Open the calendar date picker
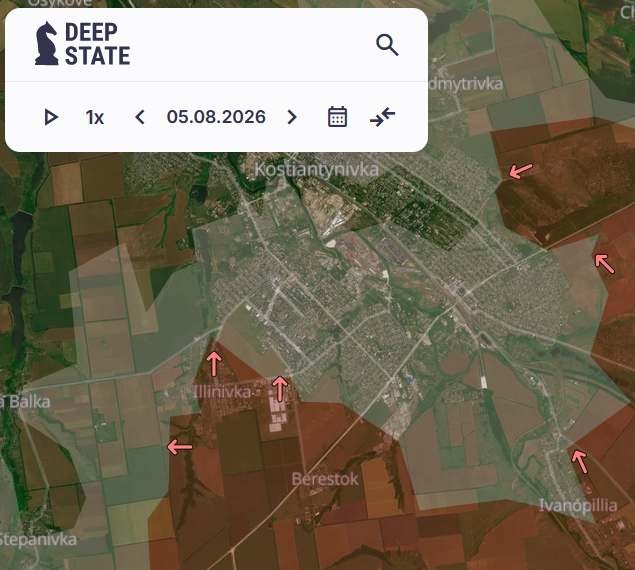Screen dimensions: 635x570 (x=337, y=117)
